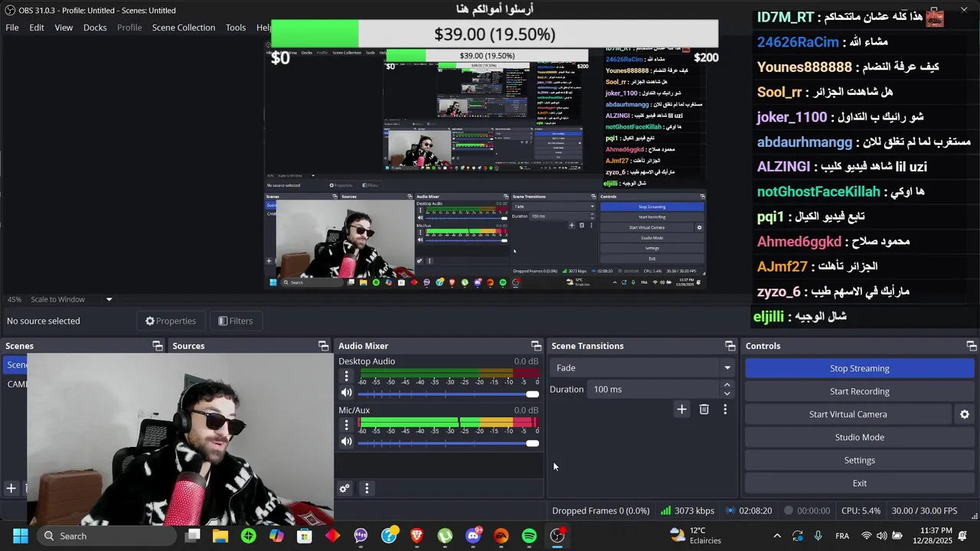This screenshot has height=551, width=980.
Task: Open the Scene Collection menu
Action: point(184,28)
